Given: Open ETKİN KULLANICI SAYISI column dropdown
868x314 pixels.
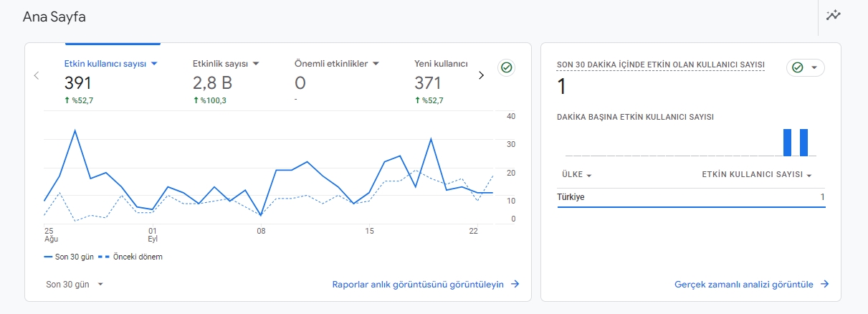Looking at the screenshot, I should tap(757, 175).
